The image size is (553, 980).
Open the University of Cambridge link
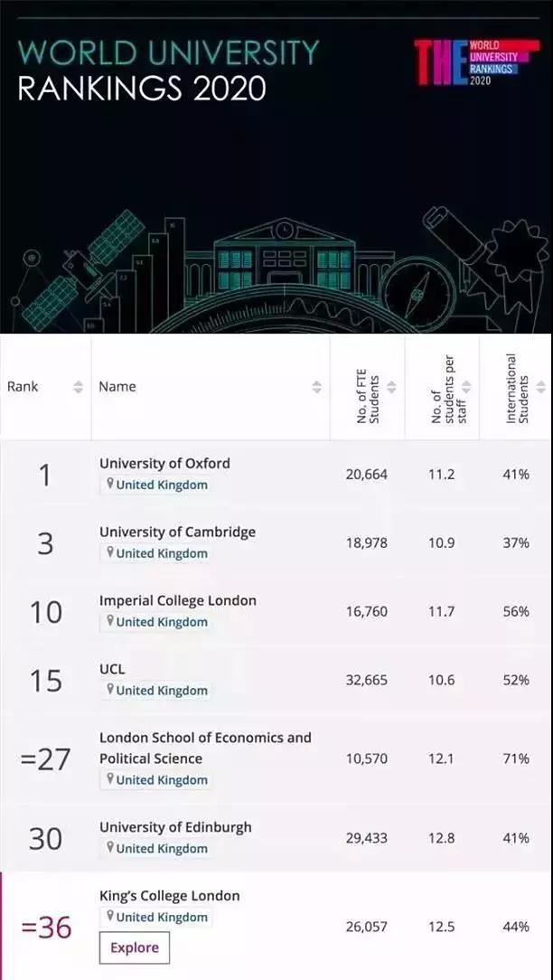coord(177,532)
